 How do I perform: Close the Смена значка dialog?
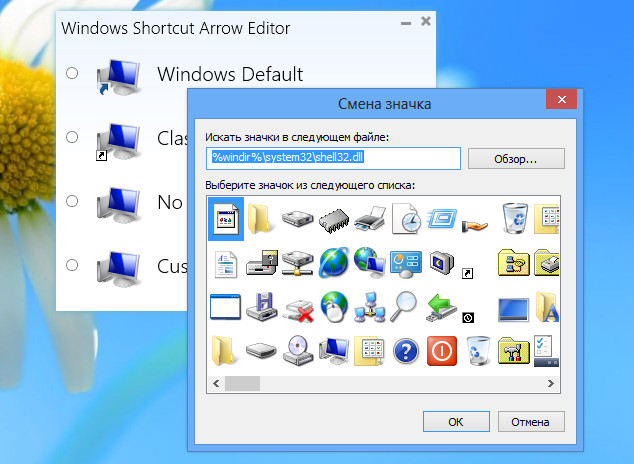tap(561, 99)
